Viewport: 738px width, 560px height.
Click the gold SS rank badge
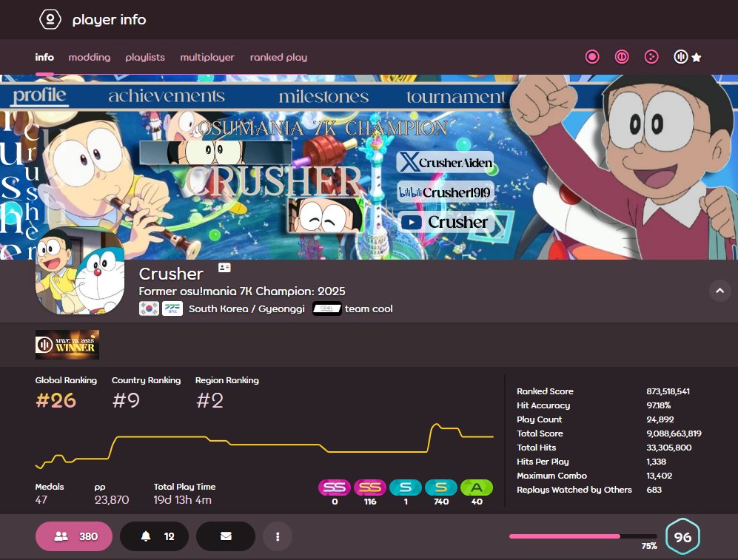coord(370,488)
